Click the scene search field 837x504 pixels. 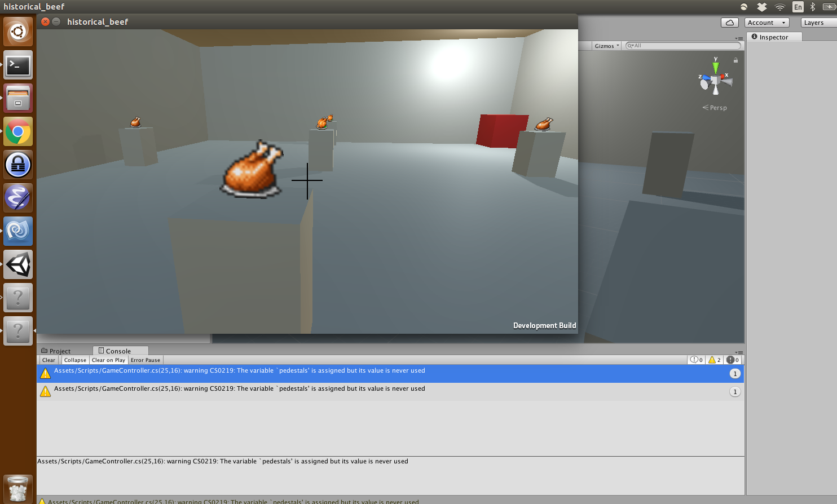coord(685,46)
